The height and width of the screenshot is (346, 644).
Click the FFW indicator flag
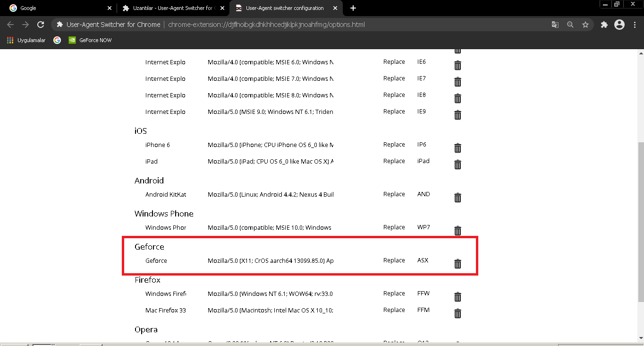(424, 294)
